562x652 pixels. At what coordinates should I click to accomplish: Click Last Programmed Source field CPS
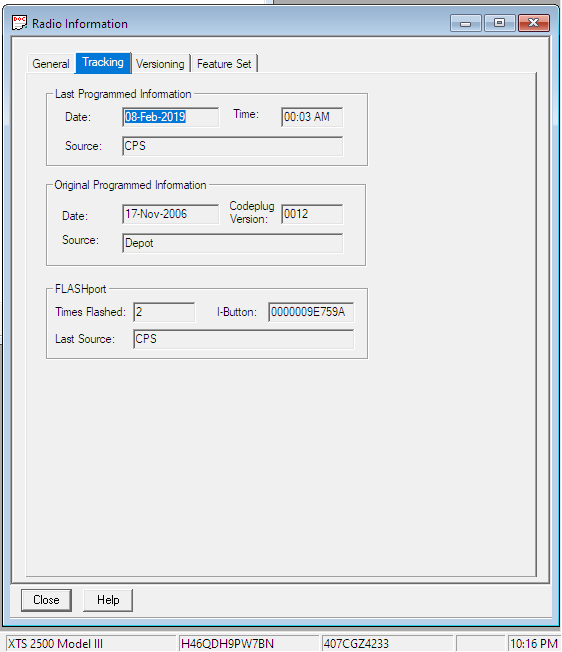[232, 146]
